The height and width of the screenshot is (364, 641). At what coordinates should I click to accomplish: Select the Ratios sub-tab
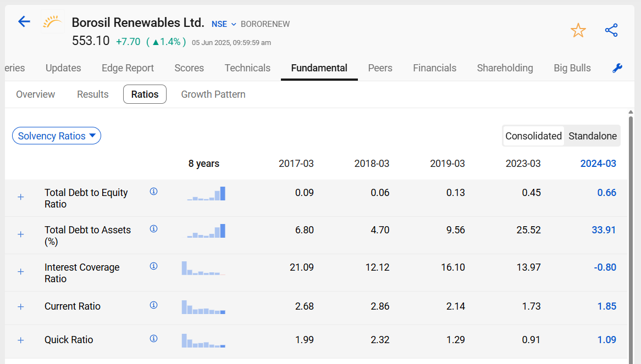coord(145,94)
